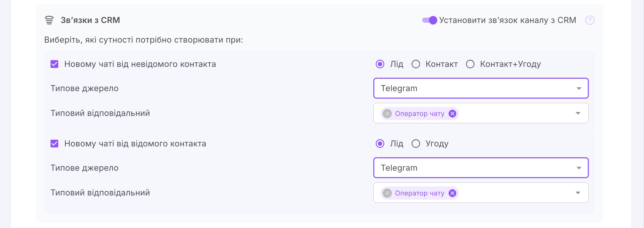This screenshot has height=228, width=644.
Task: Open Типове джерело dropdown for unknown contact
Action: [x=481, y=88]
